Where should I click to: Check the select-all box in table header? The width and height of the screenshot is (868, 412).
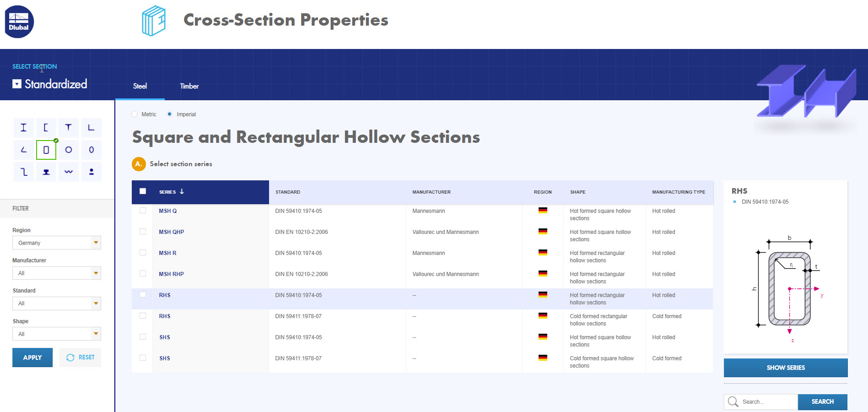[x=143, y=191]
